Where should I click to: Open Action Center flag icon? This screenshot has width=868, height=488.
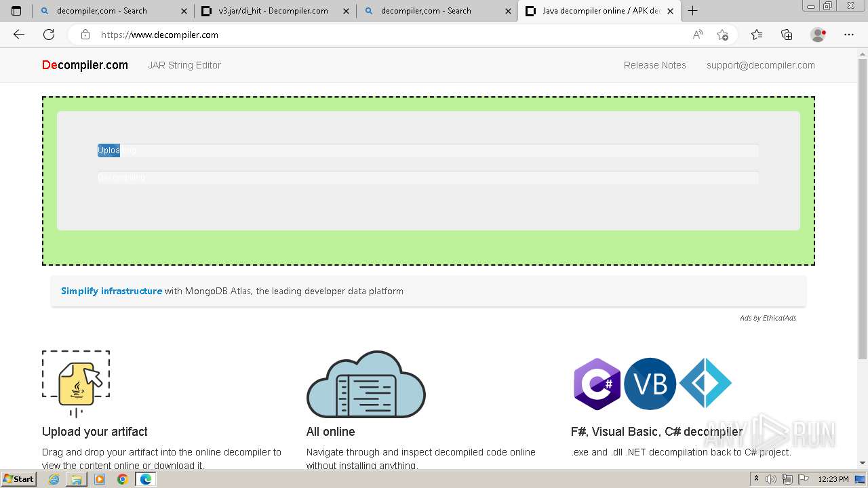click(803, 479)
